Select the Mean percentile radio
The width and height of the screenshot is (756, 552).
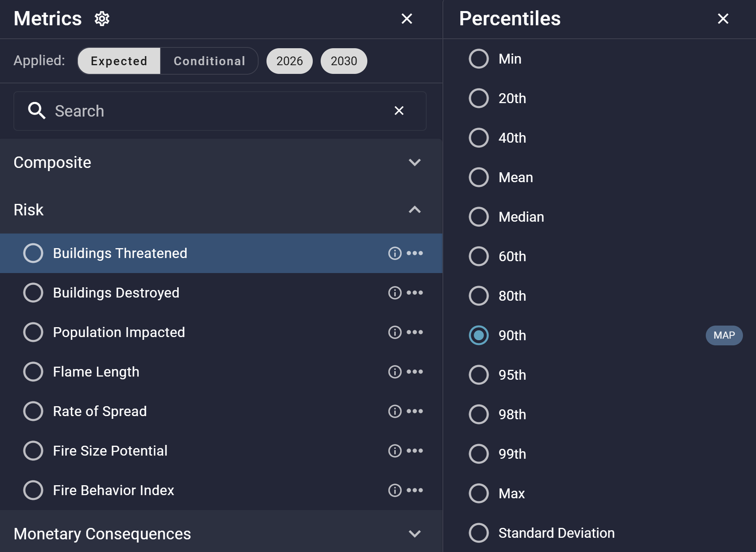[x=479, y=177]
